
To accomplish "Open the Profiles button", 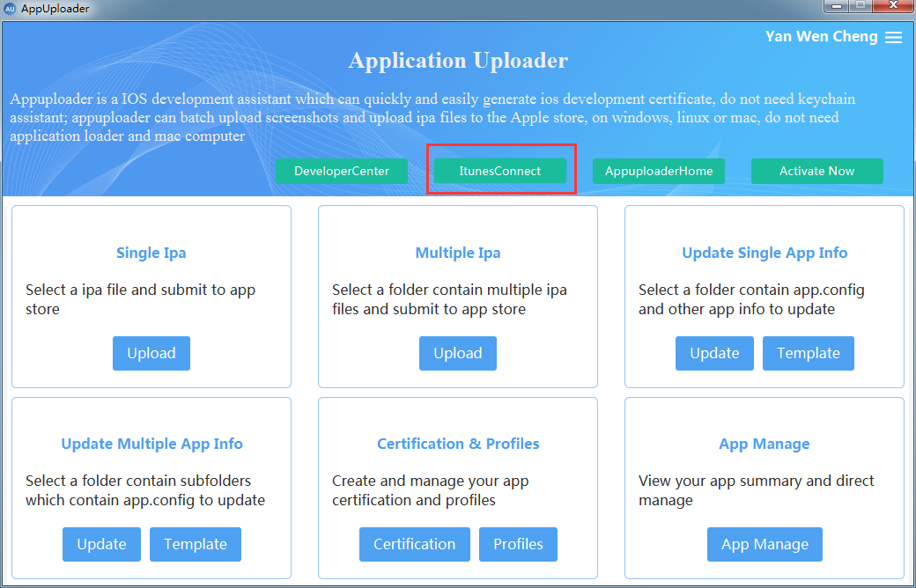I will (518, 544).
